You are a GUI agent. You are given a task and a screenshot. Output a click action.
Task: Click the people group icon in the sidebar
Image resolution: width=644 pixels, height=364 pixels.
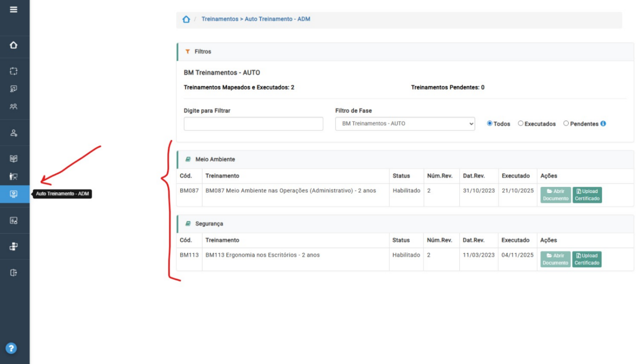[13, 107]
